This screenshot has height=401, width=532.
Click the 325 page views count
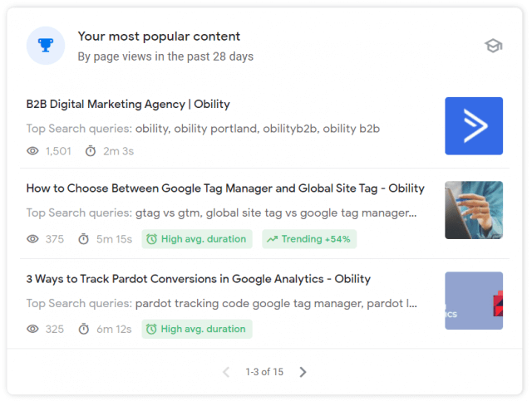(x=55, y=329)
